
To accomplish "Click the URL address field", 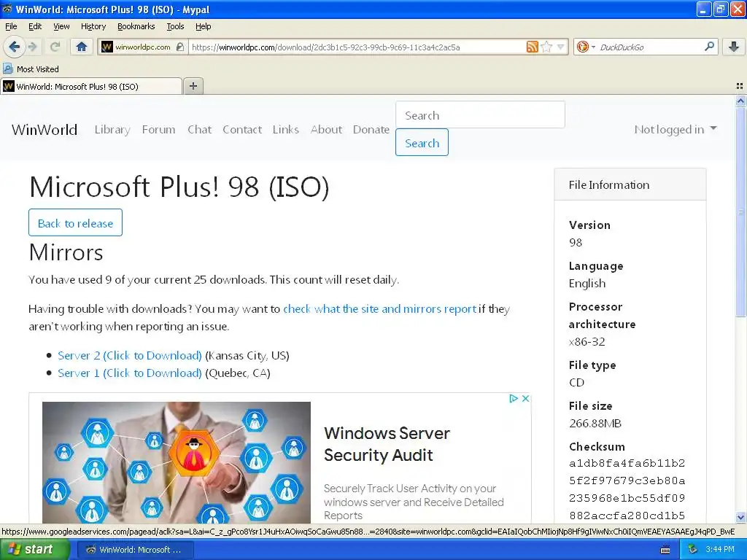I will tap(357, 47).
